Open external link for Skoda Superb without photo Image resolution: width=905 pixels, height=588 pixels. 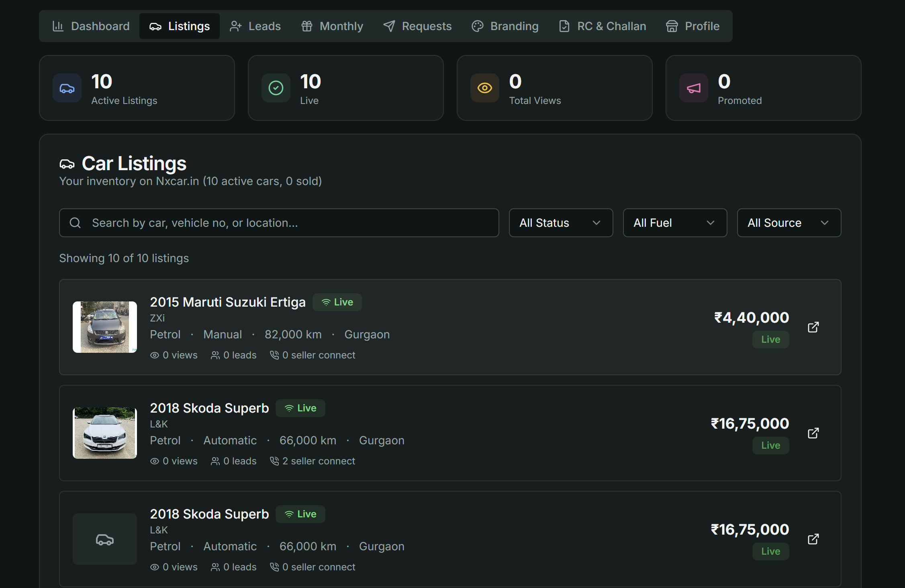coord(813,539)
